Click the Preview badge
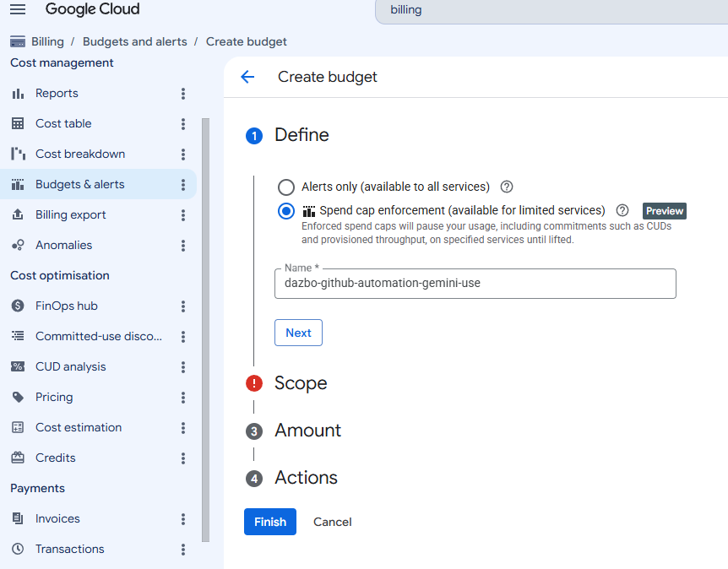 (x=665, y=211)
